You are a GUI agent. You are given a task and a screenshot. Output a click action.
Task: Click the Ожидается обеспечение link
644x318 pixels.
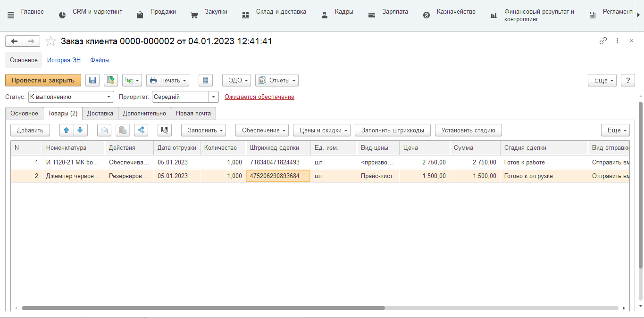pyautogui.click(x=259, y=97)
